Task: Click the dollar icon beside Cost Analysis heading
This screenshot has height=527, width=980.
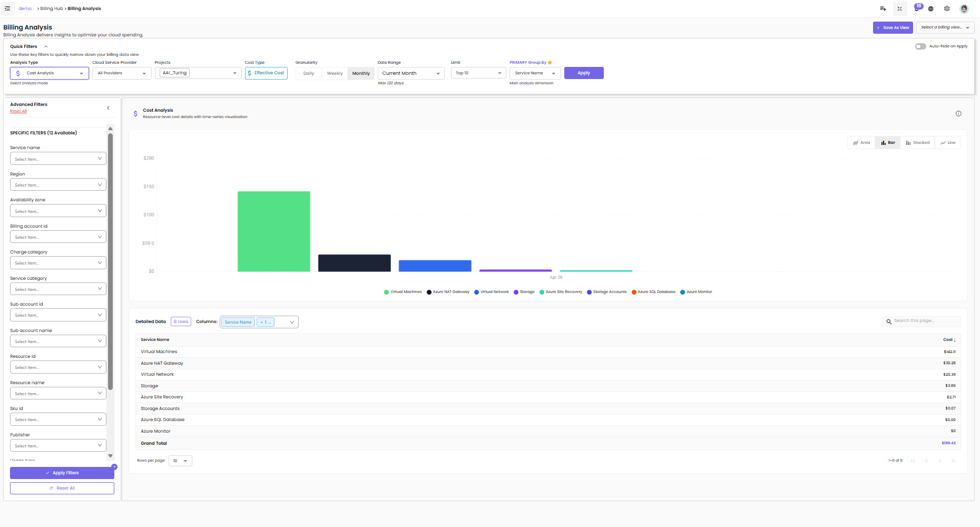Action: 135,113
